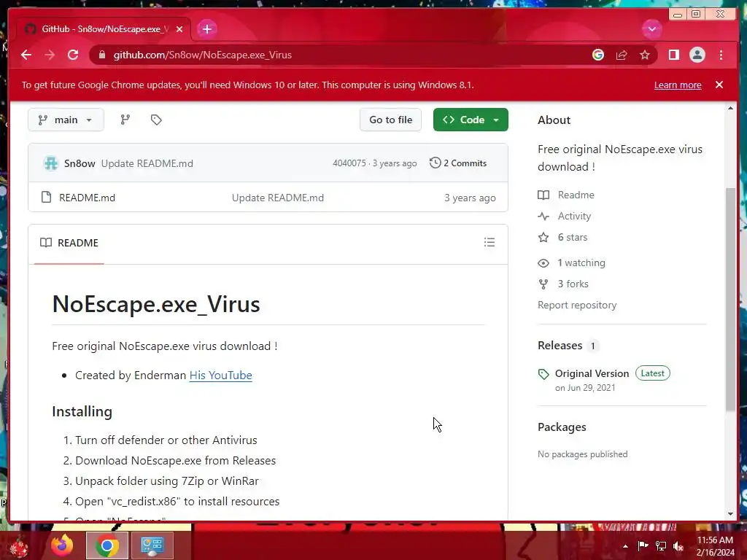Click the scrollbar up arrow
Screen dimensions: 747x560
(x=730, y=108)
